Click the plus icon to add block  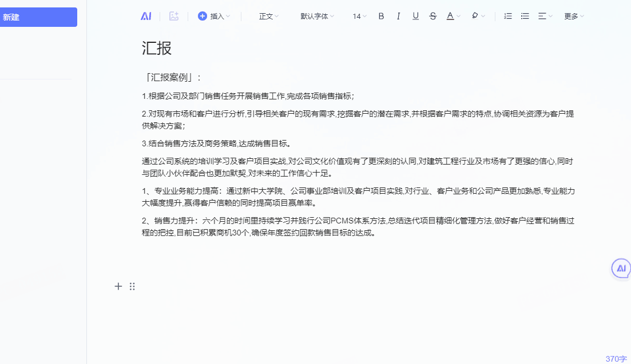(x=118, y=286)
